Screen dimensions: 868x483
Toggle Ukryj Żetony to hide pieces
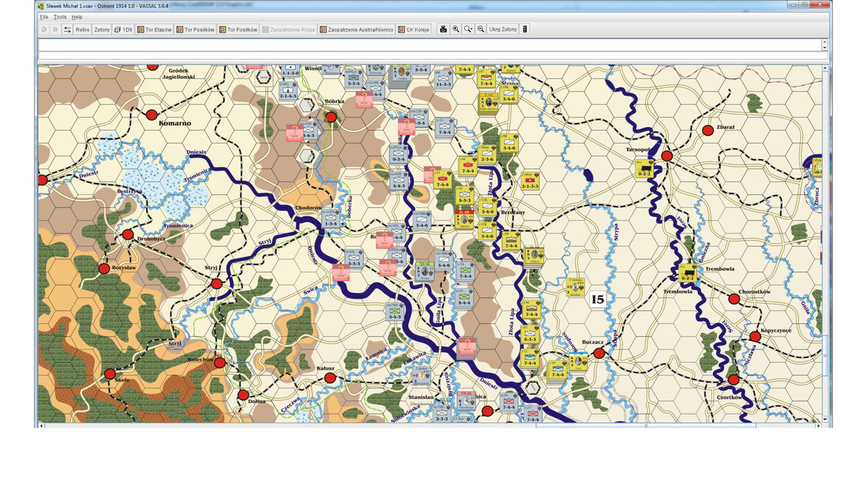coord(503,29)
